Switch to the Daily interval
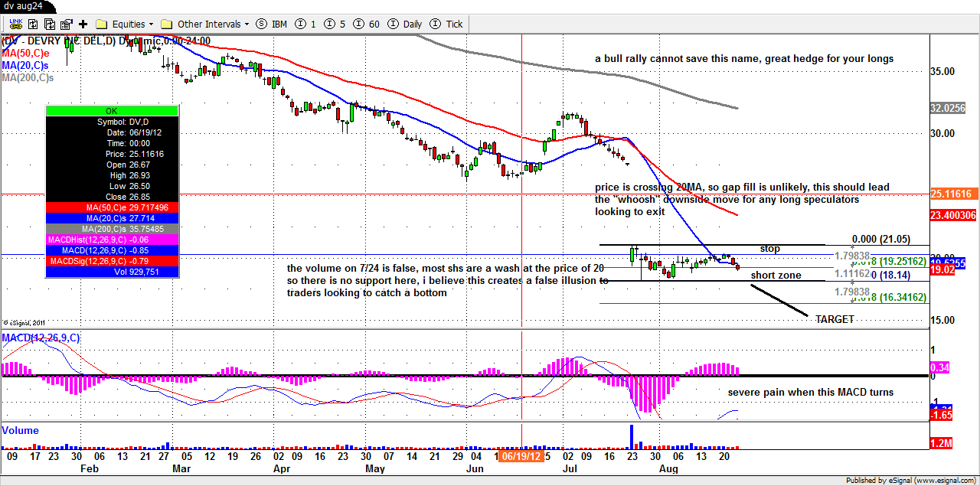Screen dimensions: 980x486 [x=405, y=24]
